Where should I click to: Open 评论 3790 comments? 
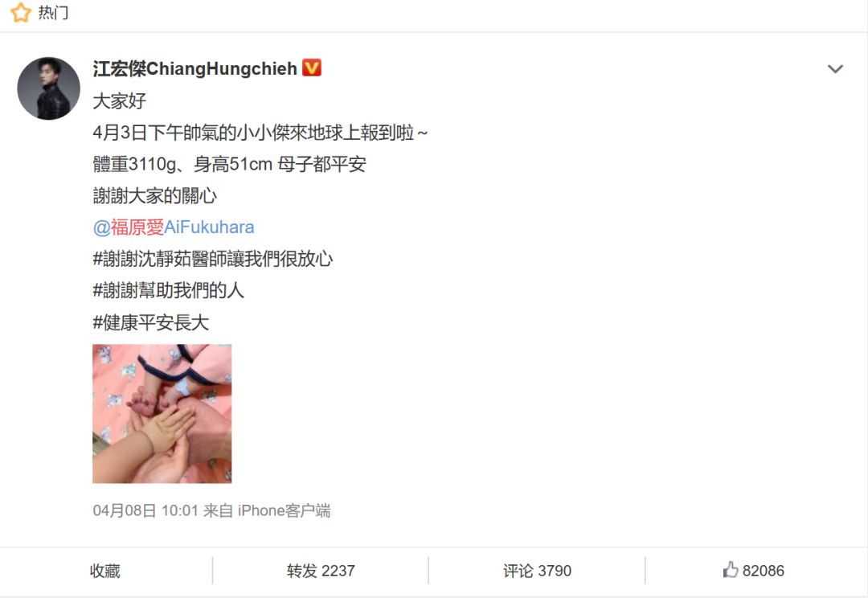point(537,571)
